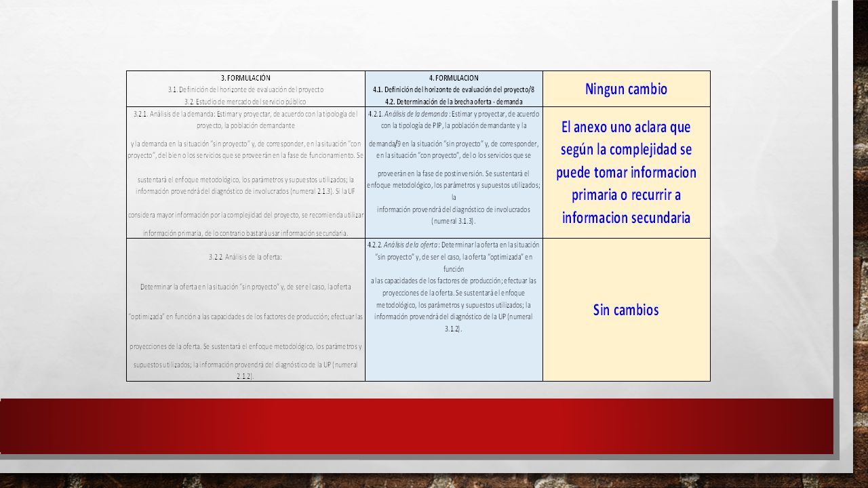
Task: Select the 'Sin cambios' cell text
Action: coord(626,310)
